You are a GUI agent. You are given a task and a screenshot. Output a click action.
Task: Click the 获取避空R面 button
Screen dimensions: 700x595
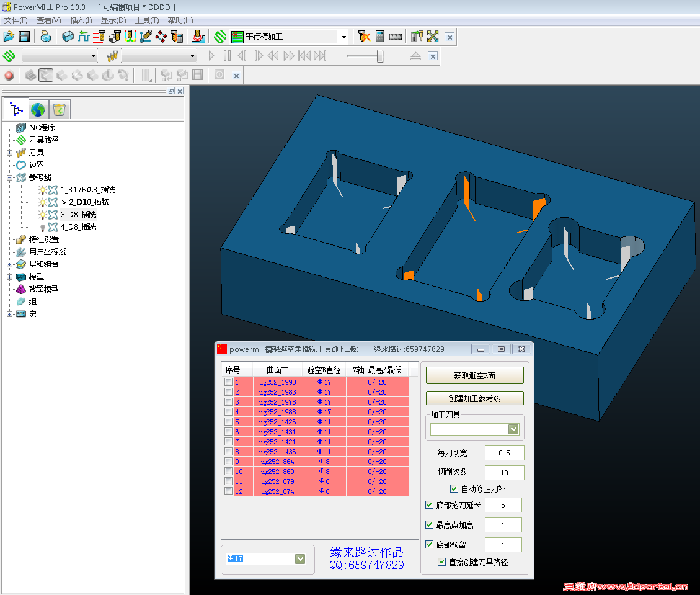tap(474, 375)
